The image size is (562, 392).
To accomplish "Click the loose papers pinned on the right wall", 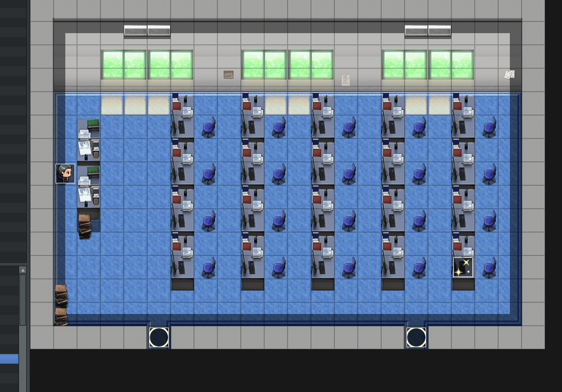I will 509,75.
